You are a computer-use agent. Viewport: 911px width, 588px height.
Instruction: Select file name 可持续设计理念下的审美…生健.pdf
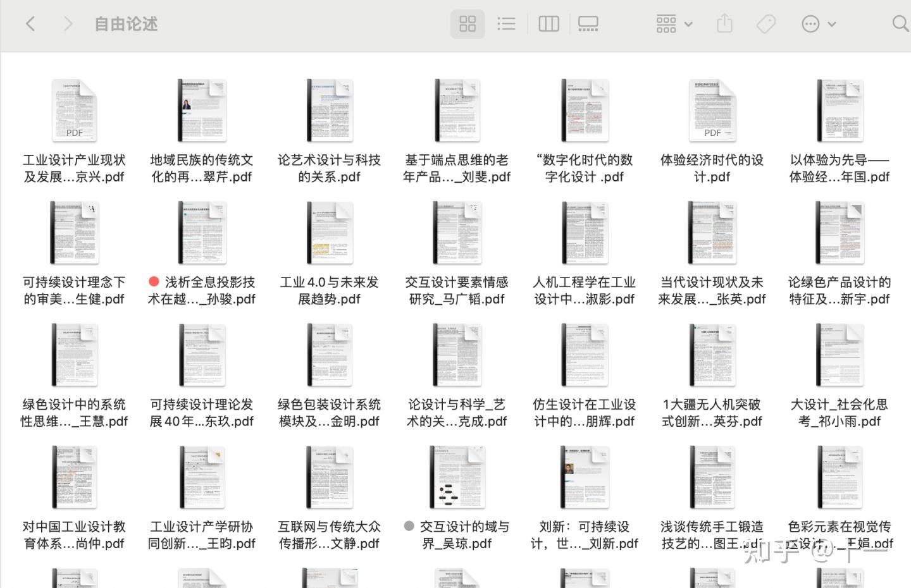[x=74, y=290]
